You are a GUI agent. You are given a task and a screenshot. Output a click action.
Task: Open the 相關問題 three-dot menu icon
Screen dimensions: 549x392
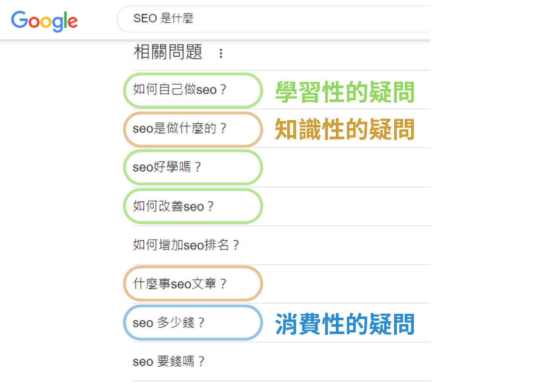pos(221,53)
